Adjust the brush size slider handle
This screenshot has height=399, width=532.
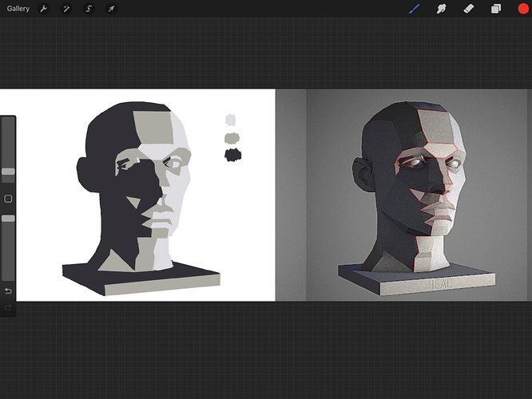(x=8, y=172)
